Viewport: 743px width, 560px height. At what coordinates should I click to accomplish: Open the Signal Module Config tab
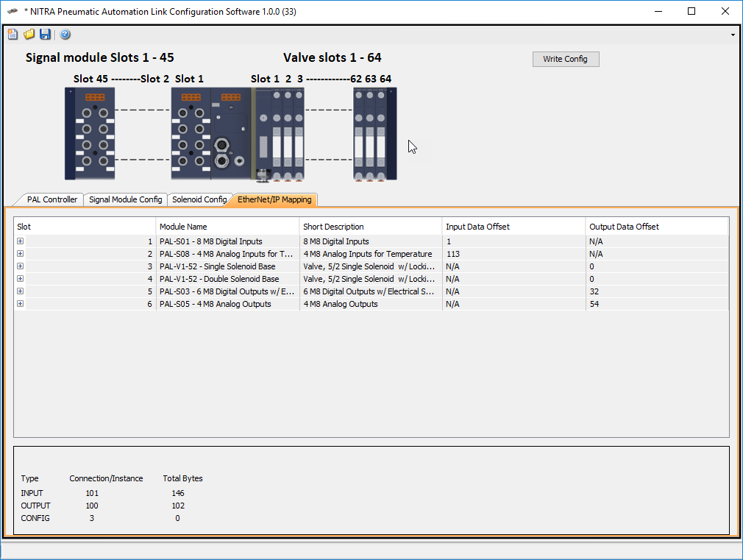[126, 199]
